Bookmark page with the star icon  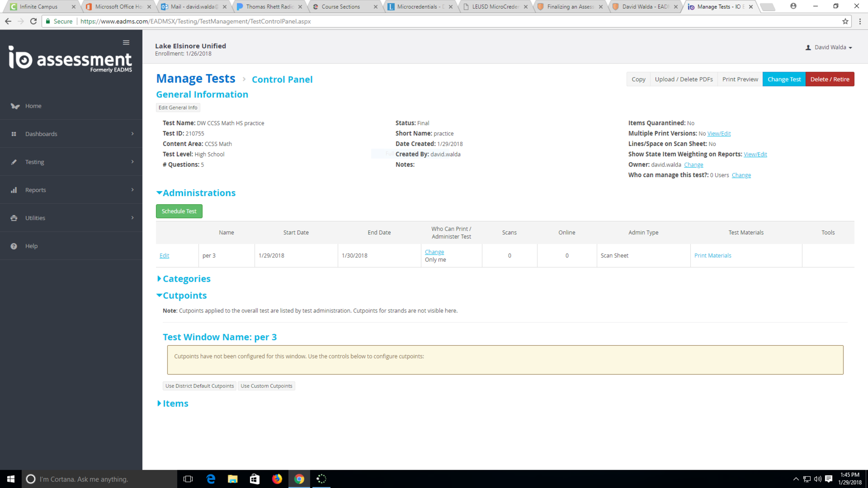pos(845,21)
